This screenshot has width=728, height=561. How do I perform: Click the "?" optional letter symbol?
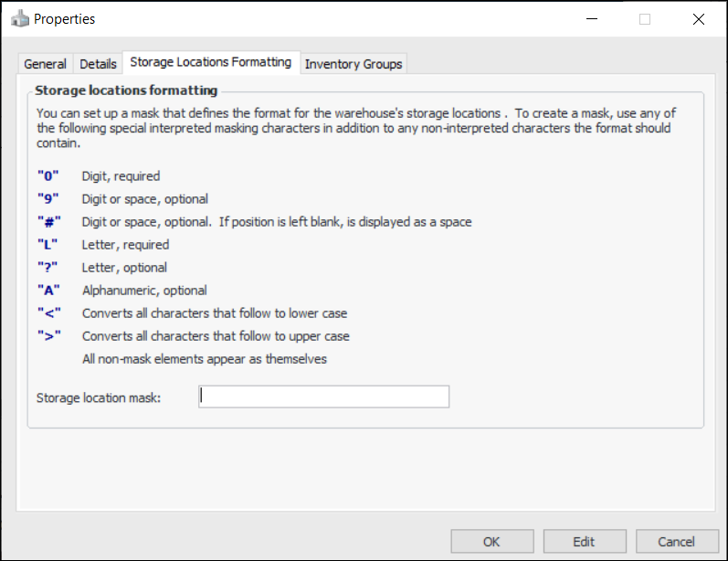coord(48,268)
